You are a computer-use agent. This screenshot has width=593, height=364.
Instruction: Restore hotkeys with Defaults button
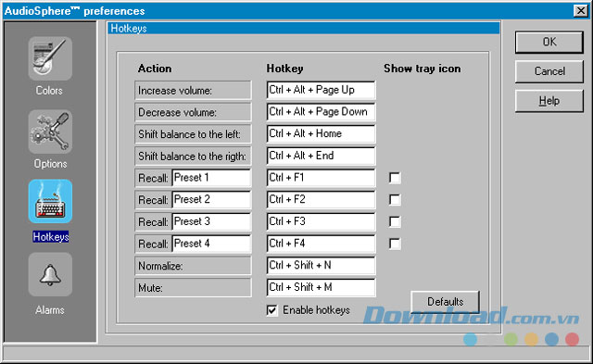pos(445,302)
